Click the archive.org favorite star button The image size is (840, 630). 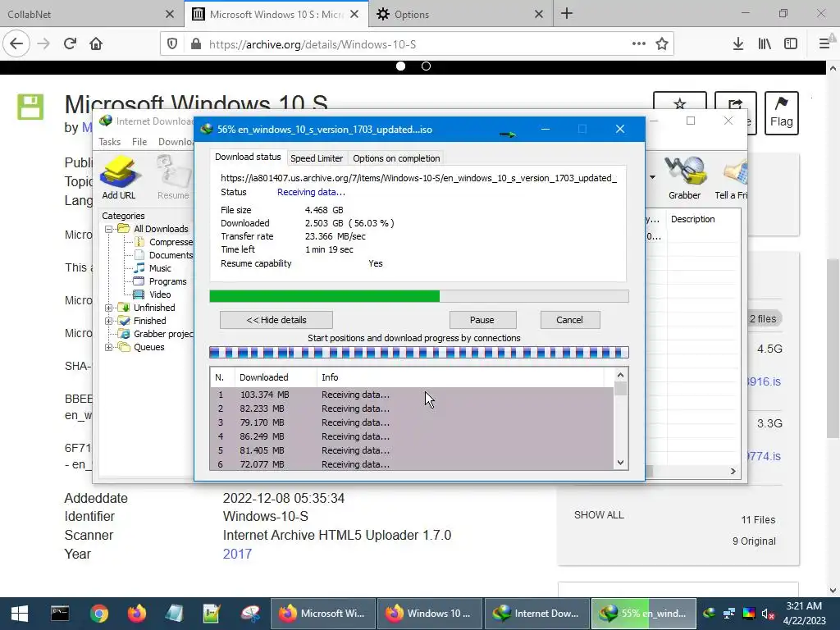(x=680, y=103)
